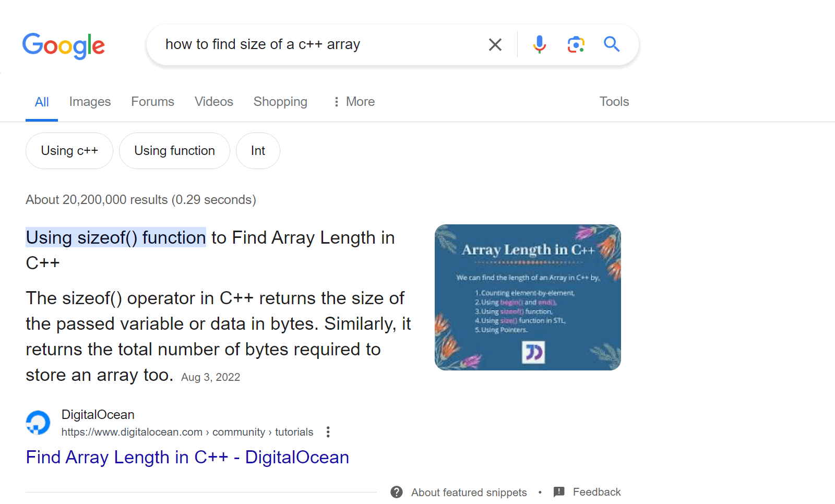Select the 'Using function' filter chip
This screenshot has height=504, width=835.
(x=174, y=151)
